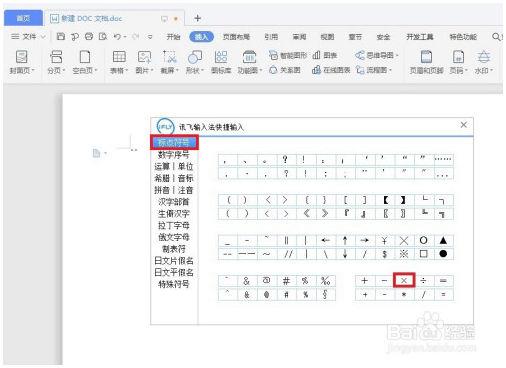Insert the ‰ per mille symbol
The width and height of the screenshot is (506, 368).
325,281
